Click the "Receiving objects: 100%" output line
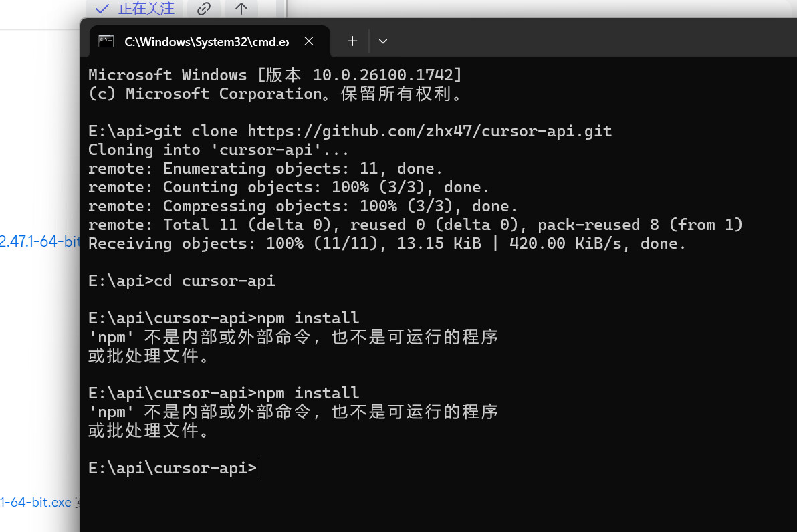Viewport: 797px width, 532px height. (x=386, y=243)
